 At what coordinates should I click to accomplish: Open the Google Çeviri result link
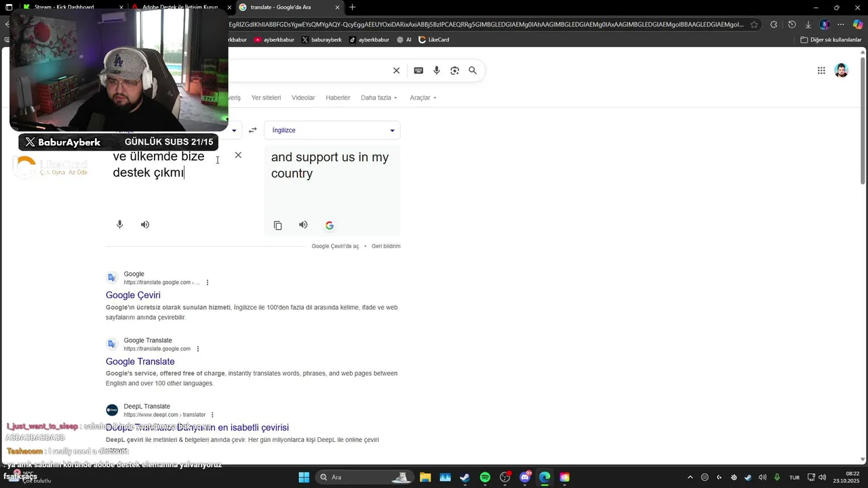click(133, 295)
